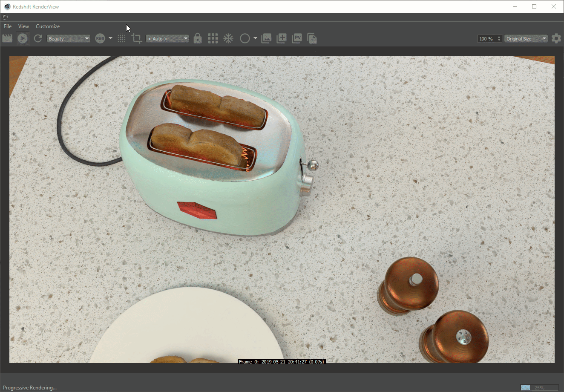Viewport: 564px width, 392px height.
Task: Open the View menu
Action: pos(23,26)
